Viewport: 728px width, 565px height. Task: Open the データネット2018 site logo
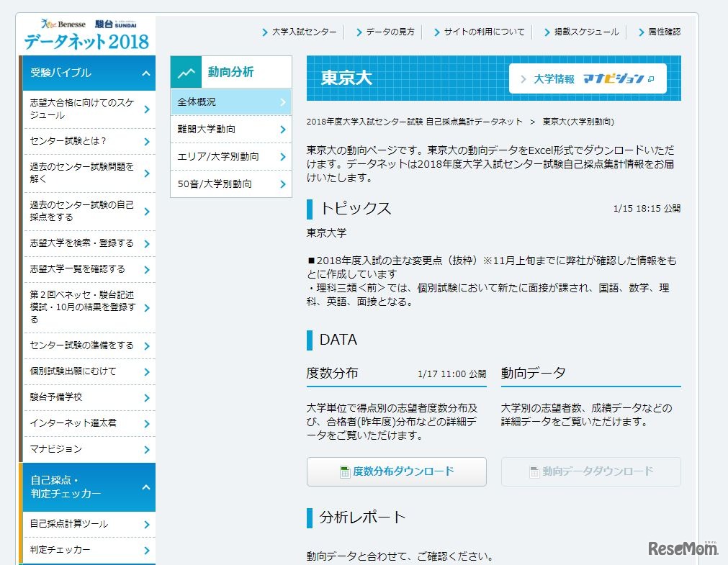pos(86,42)
